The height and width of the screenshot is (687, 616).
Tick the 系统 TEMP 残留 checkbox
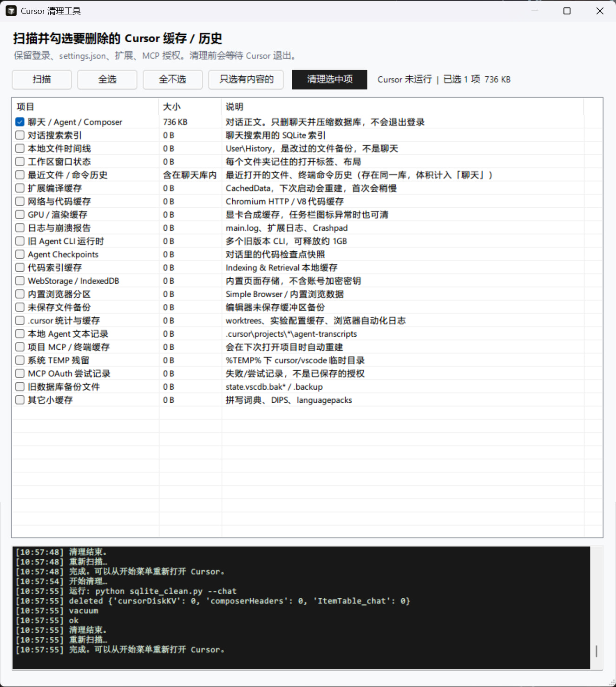[x=20, y=360]
